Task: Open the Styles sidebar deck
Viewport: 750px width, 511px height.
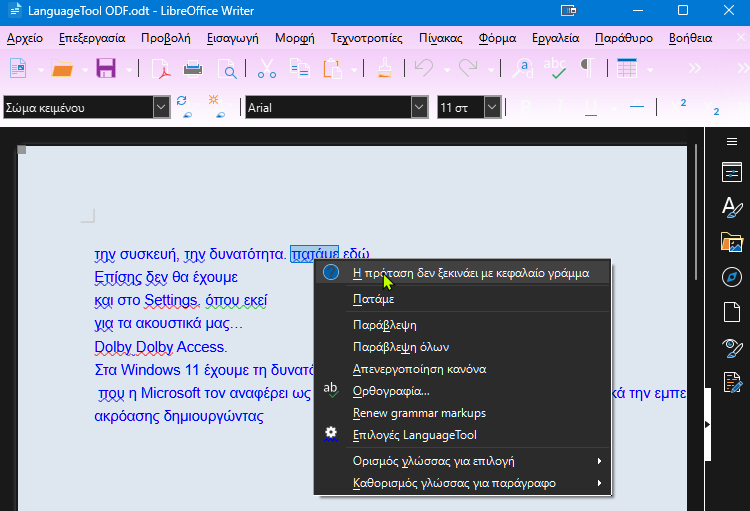Action: tap(731, 207)
